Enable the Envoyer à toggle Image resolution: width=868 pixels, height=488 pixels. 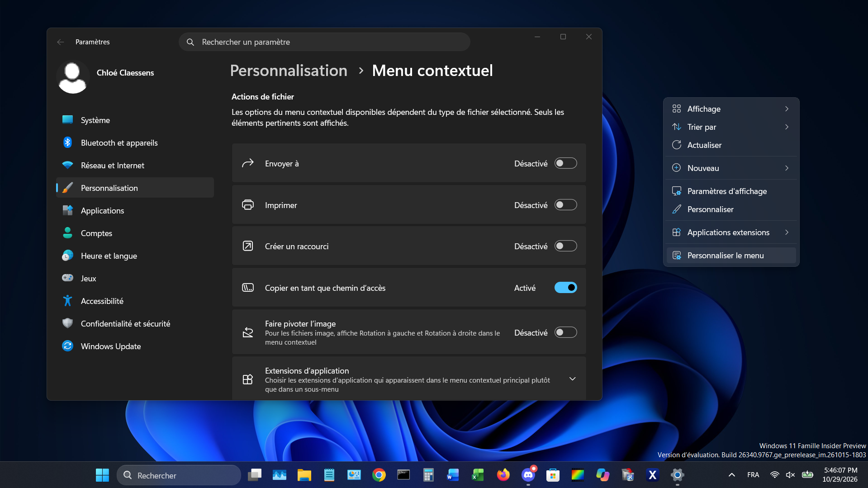566,163
